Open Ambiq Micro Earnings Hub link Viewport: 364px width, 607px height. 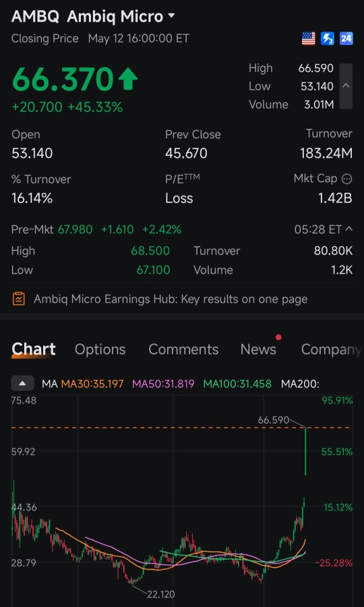coord(171,299)
